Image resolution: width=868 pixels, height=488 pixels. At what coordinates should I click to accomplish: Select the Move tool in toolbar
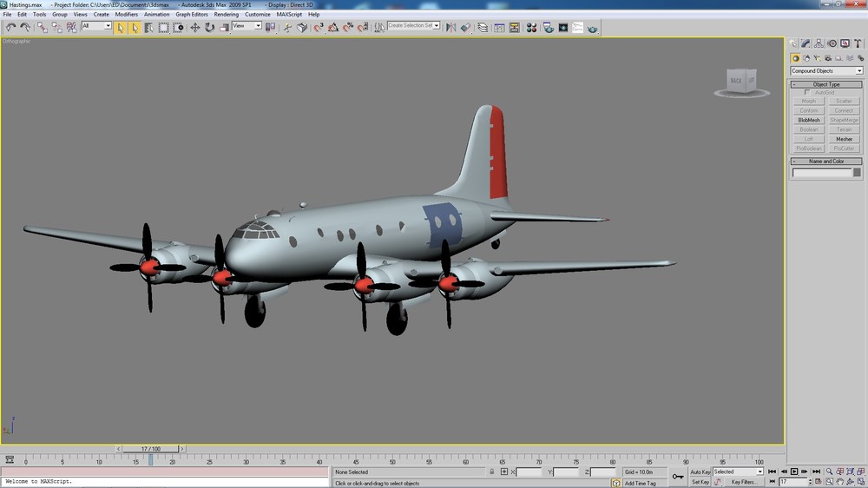tap(195, 27)
